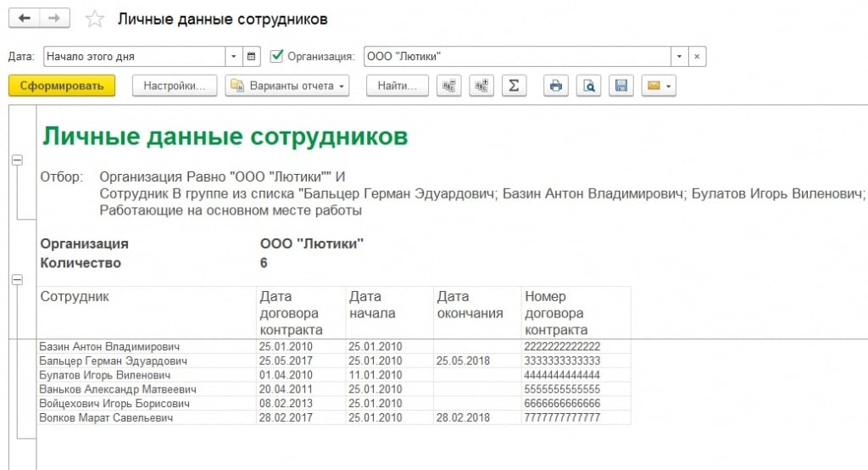Add report to favorites with star
Image resolution: width=868 pixels, height=470 pixels.
pyautogui.click(x=96, y=19)
